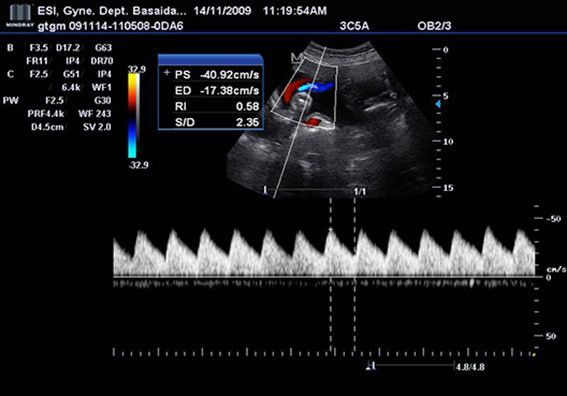Click the M orientation marker on the scan

click(x=296, y=57)
